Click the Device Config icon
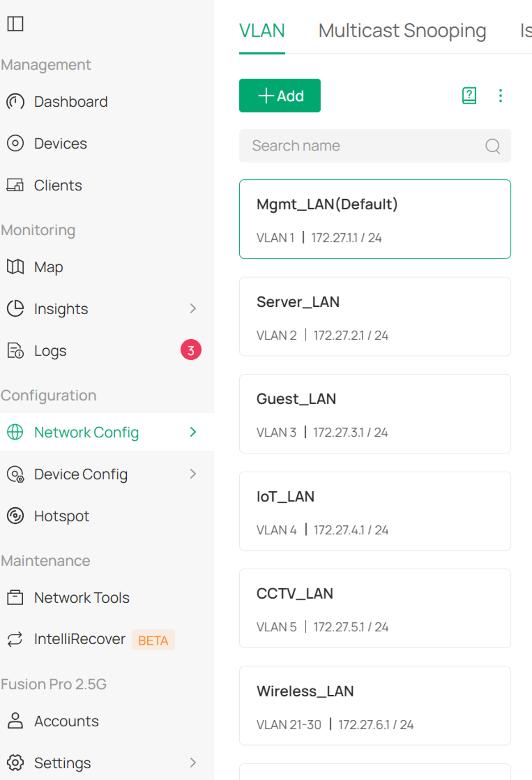 15,474
